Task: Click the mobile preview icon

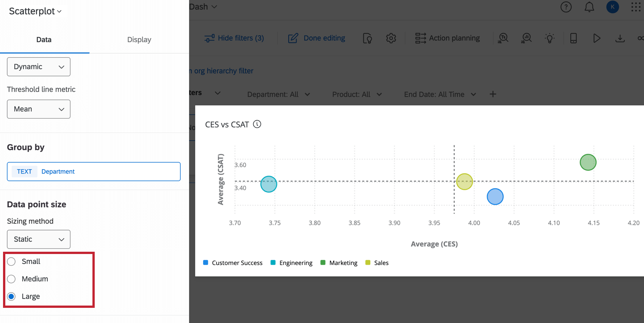Action: pyautogui.click(x=573, y=38)
